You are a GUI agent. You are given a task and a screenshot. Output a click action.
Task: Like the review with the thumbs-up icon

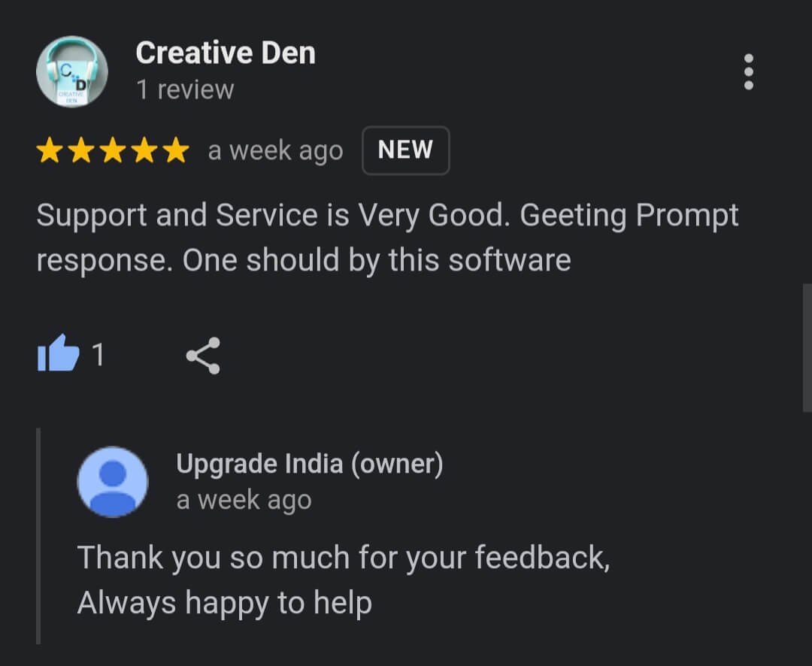tap(59, 354)
